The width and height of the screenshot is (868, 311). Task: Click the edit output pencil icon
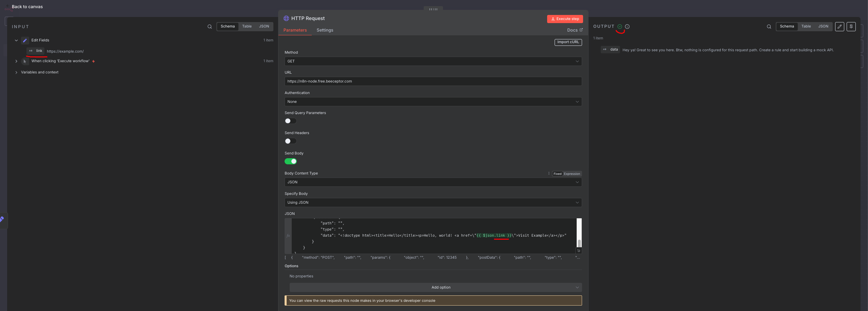click(840, 26)
